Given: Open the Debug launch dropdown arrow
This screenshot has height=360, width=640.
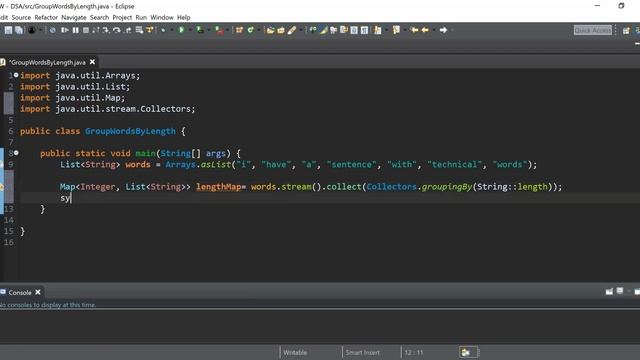Looking at the screenshot, I should pyautogui.click(x=171, y=30).
